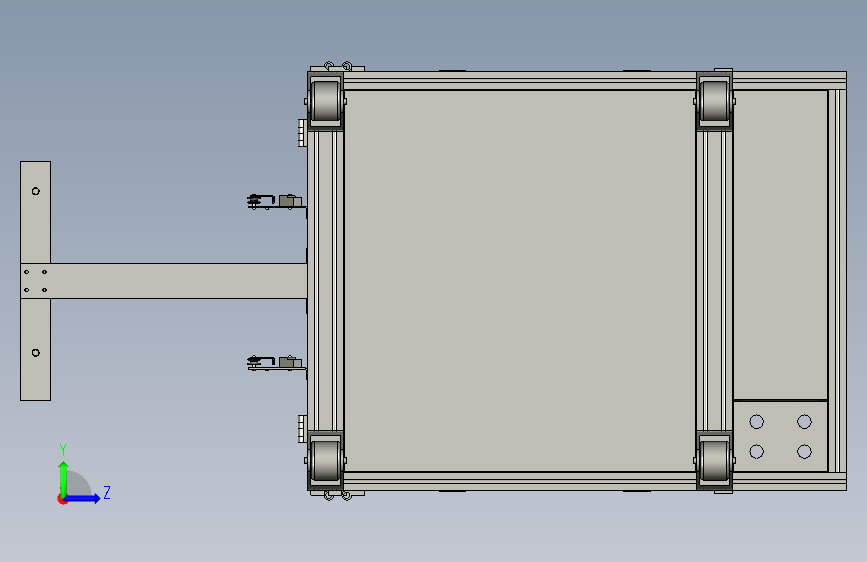This screenshot has height=562, width=867.
Task: Select the caster wheel beside the four-hole plate
Action: click(x=714, y=460)
